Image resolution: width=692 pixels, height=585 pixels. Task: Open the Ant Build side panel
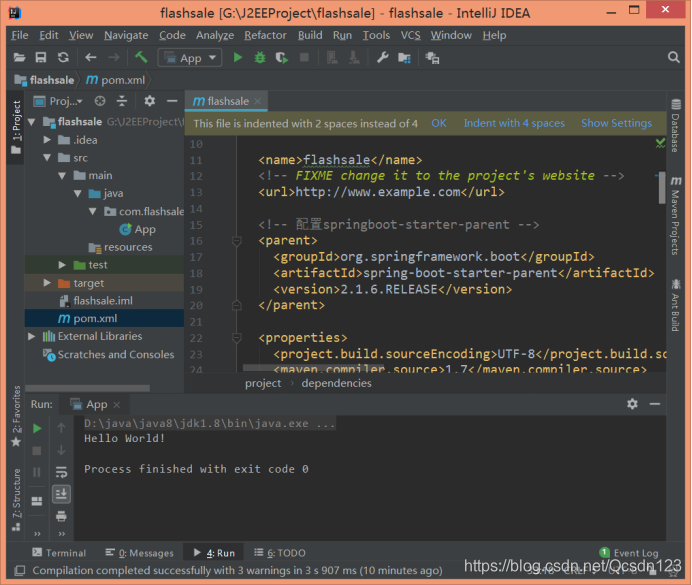tap(676, 304)
